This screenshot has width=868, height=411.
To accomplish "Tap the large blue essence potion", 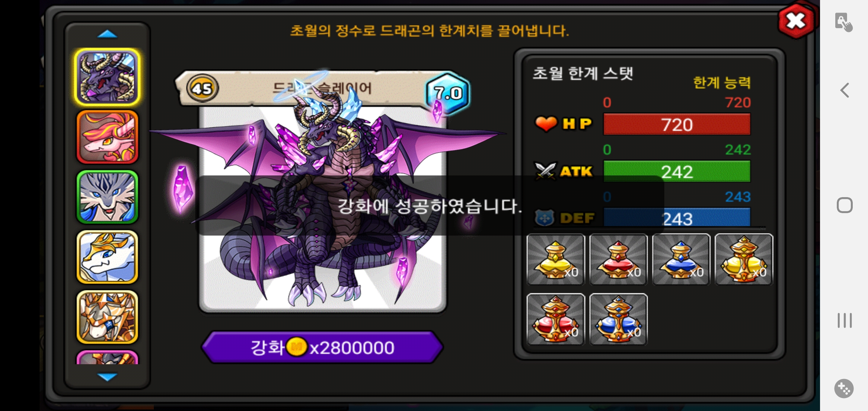I will pos(618,319).
